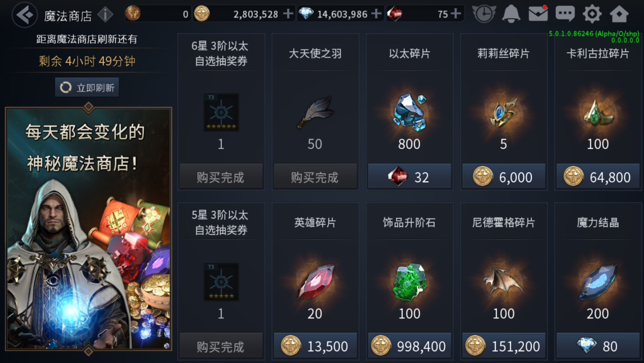Return to home via house icon
644x363 pixels.
coord(619,14)
